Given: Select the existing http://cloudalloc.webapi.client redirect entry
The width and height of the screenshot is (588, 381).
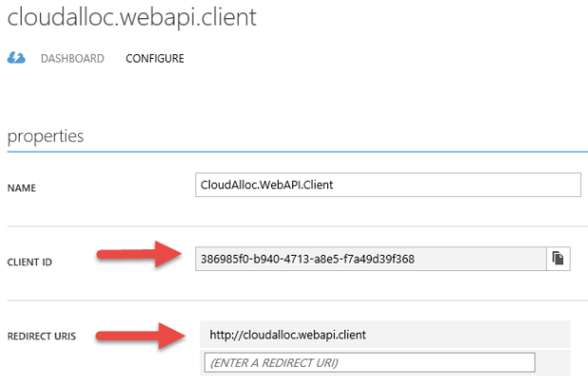Looking at the screenshot, I should click(287, 335).
